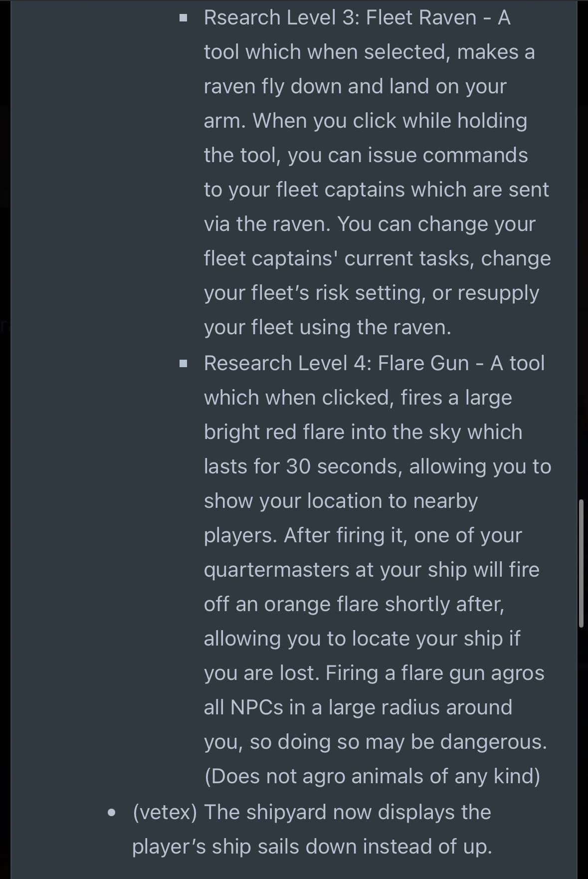Image resolution: width=588 pixels, height=879 pixels.
Task: Click the line "(Does not agro animals of any kind)"
Action: click(372, 776)
